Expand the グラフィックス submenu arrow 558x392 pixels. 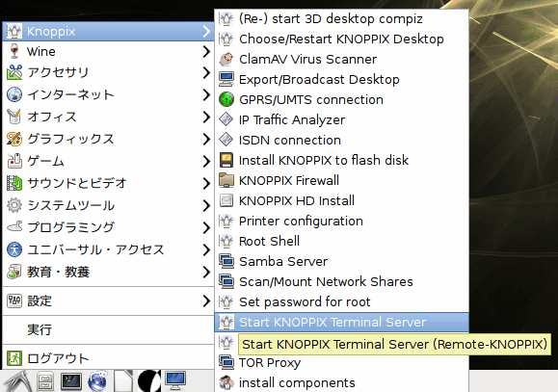(x=206, y=139)
